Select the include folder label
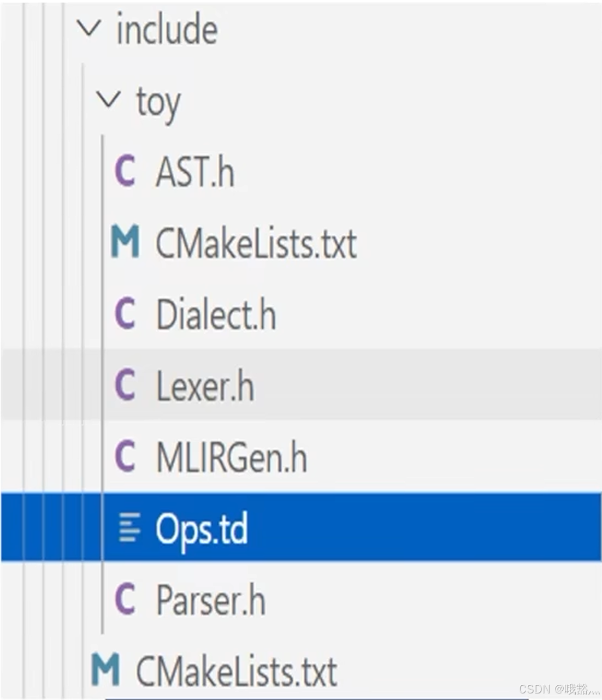602x700 pixels. [x=167, y=30]
